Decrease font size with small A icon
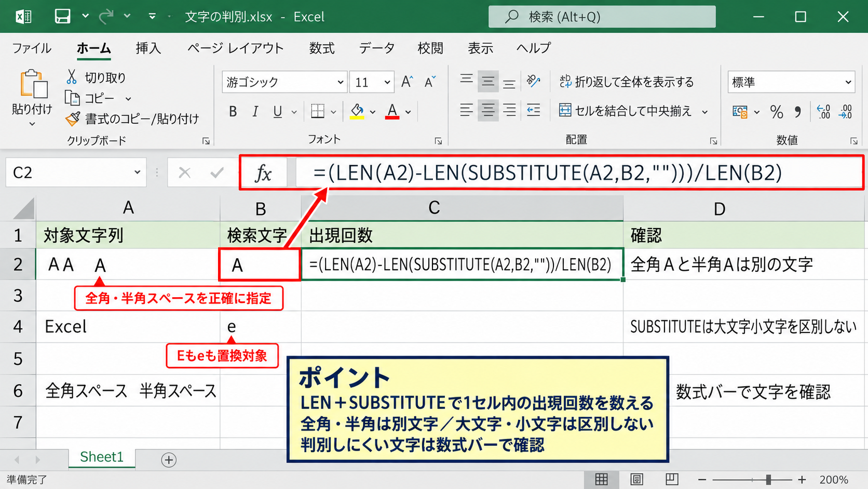868x489 pixels. (x=430, y=82)
